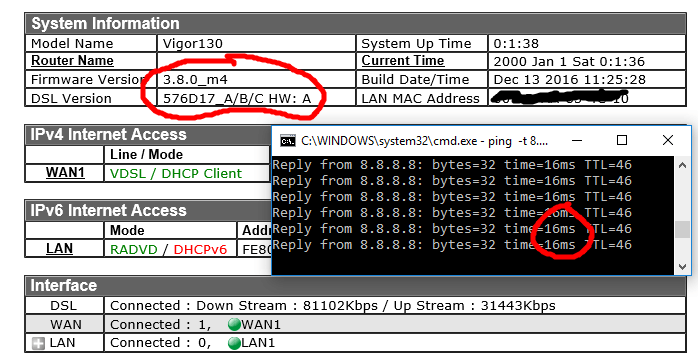Click the cmd scrollbar thumb
The height and width of the screenshot is (364, 698).
coord(682,230)
